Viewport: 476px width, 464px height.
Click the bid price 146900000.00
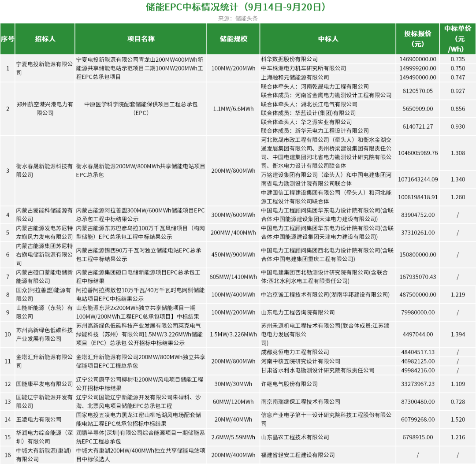[417, 59]
